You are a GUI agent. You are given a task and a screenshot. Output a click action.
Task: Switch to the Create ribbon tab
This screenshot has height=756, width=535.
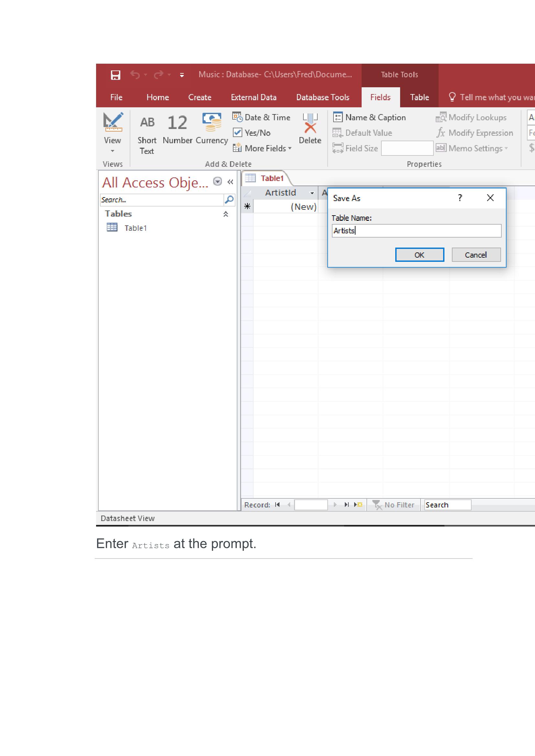click(x=200, y=98)
